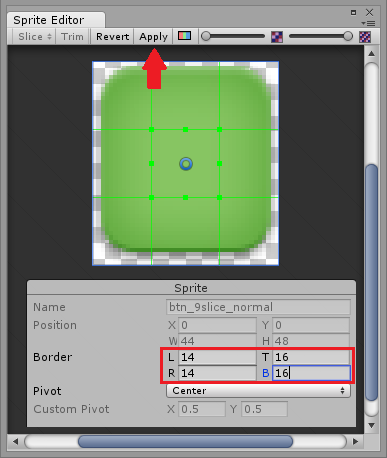Open the Slice dropdown menu
The width and height of the screenshot is (387, 458).
pyautogui.click(x=35, y=36)
